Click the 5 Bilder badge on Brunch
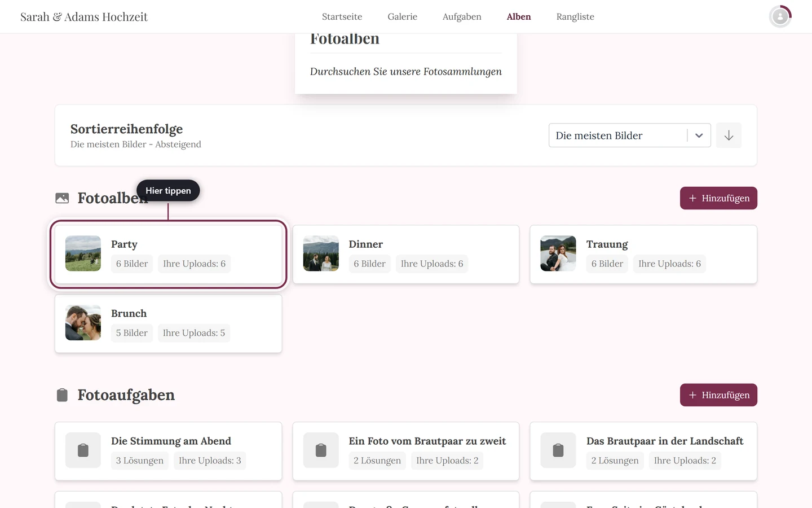The image size is (812, 508). [132, 333]
